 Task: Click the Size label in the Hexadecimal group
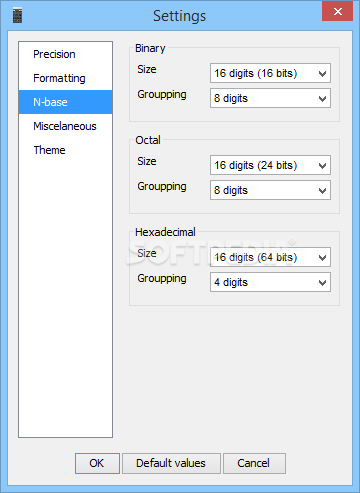pyautogui.click(x=147, y=253)
